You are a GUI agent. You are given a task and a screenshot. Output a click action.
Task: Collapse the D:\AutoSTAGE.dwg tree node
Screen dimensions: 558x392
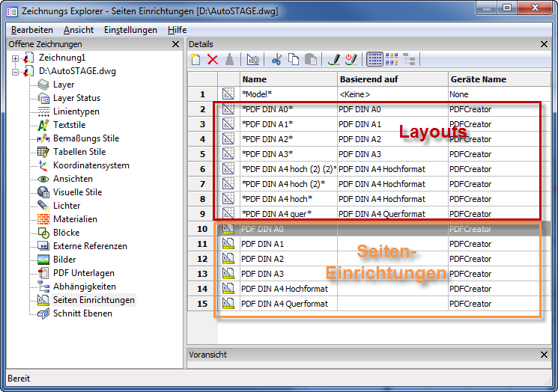tap(16, 72)
